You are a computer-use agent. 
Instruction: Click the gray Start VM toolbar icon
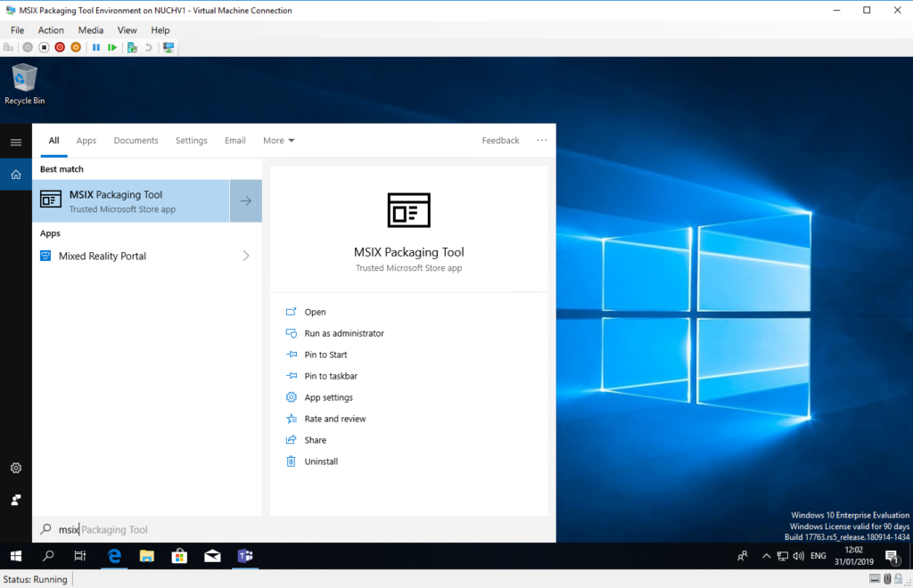pyautogui.click(x=28, y=47)
